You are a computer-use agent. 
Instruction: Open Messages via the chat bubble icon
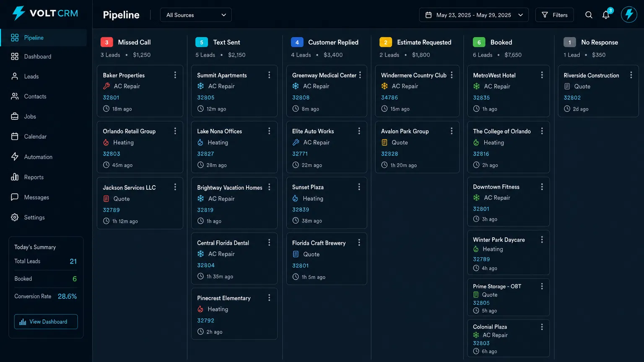click(15, 197)
